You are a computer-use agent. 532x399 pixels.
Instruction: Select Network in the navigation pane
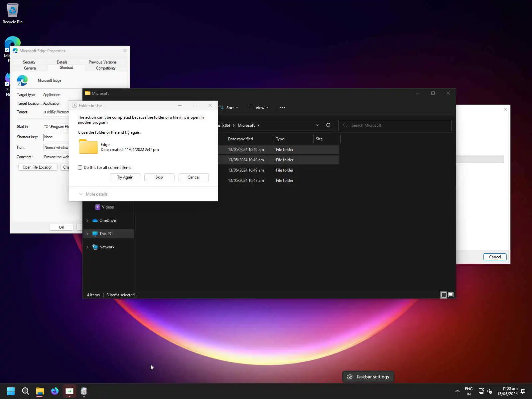coord(107,247)
